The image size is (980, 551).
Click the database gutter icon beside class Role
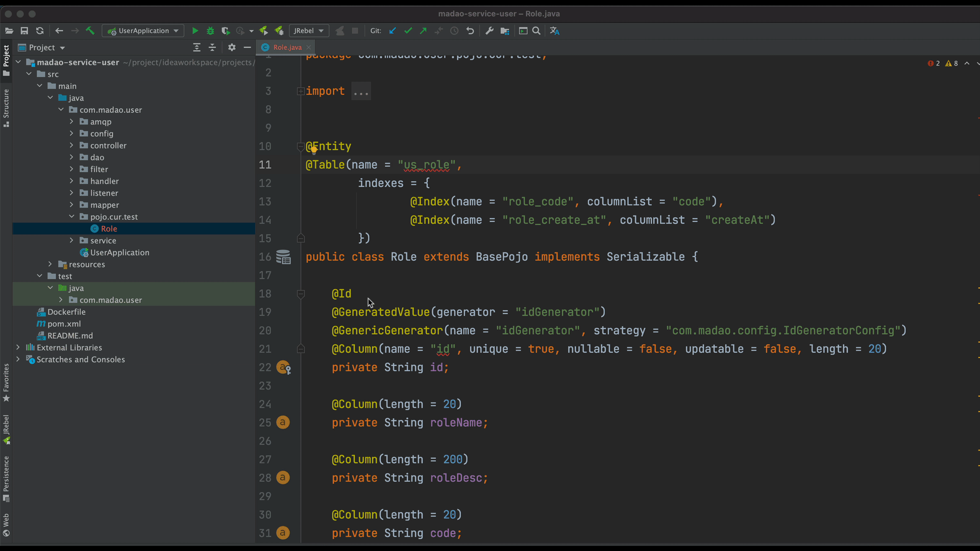pos(283,257)
